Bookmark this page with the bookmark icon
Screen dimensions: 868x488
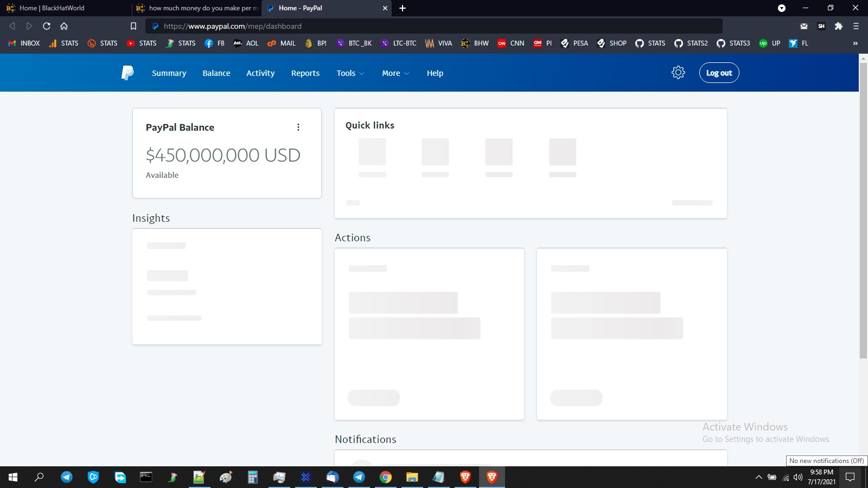pos(133,26)
